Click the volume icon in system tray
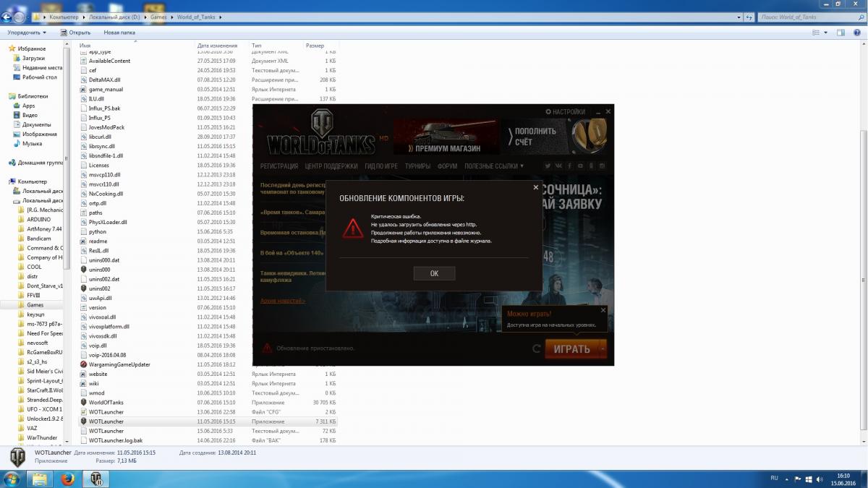Image resolution: width=868 pixels, height=488 pixels. 819,478
